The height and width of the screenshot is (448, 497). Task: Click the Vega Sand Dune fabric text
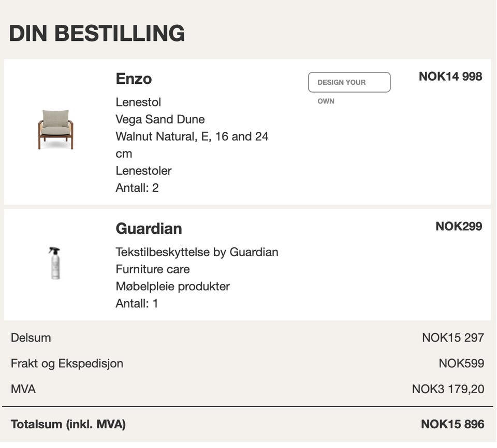[x=160, y=120]
